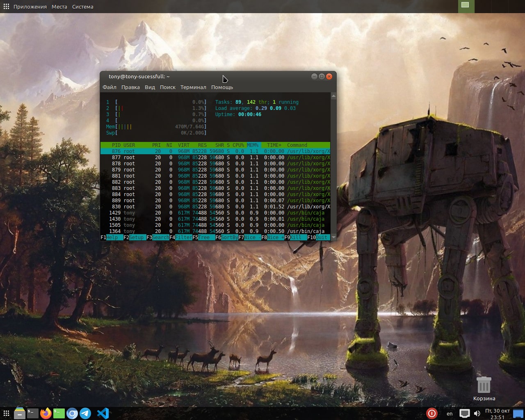This screenshot has width=525, height=420.
Task: Open the Терминал menu in terminal
Action: 193,87
